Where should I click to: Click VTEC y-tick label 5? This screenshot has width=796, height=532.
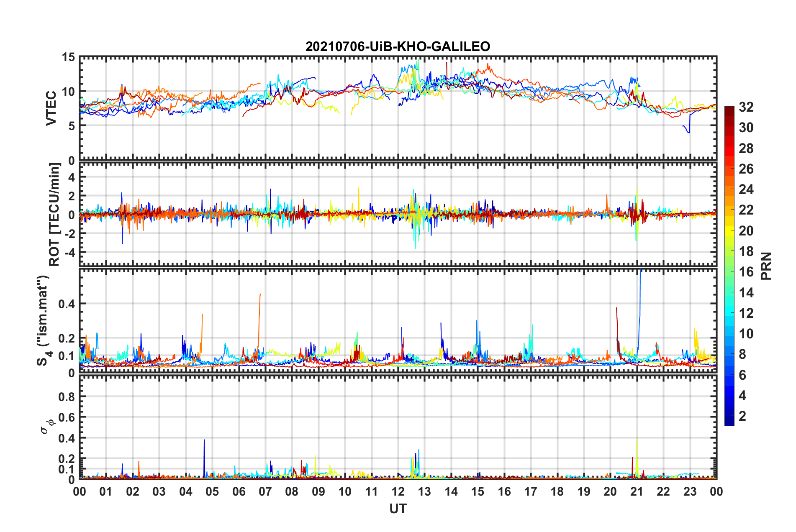point(72,126)
